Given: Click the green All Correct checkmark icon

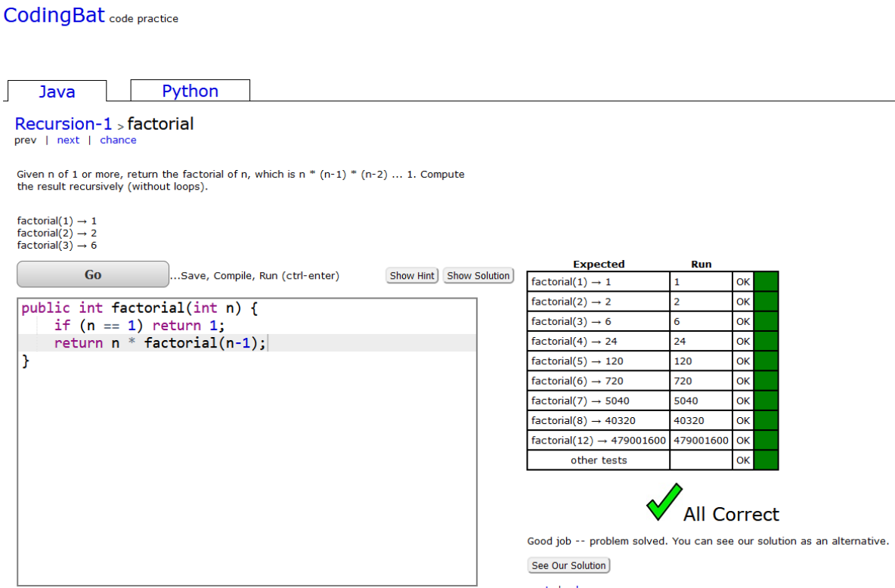Looking at the screenshot, I should tap(664, 502).
